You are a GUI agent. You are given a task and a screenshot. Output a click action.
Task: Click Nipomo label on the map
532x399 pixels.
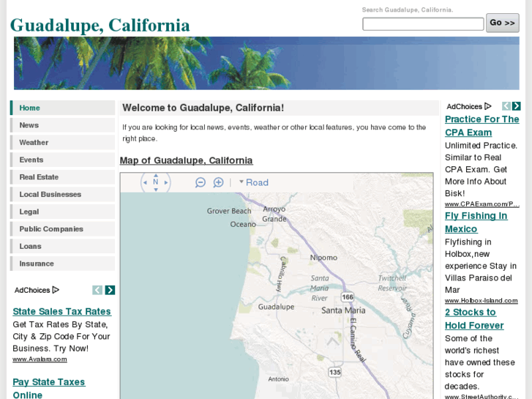tap(323, 258)
